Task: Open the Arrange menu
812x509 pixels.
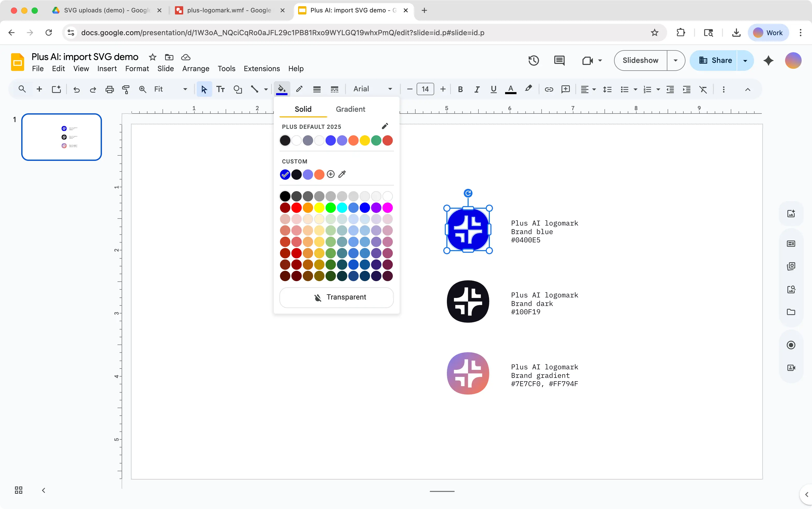Action: click(196, 69)
